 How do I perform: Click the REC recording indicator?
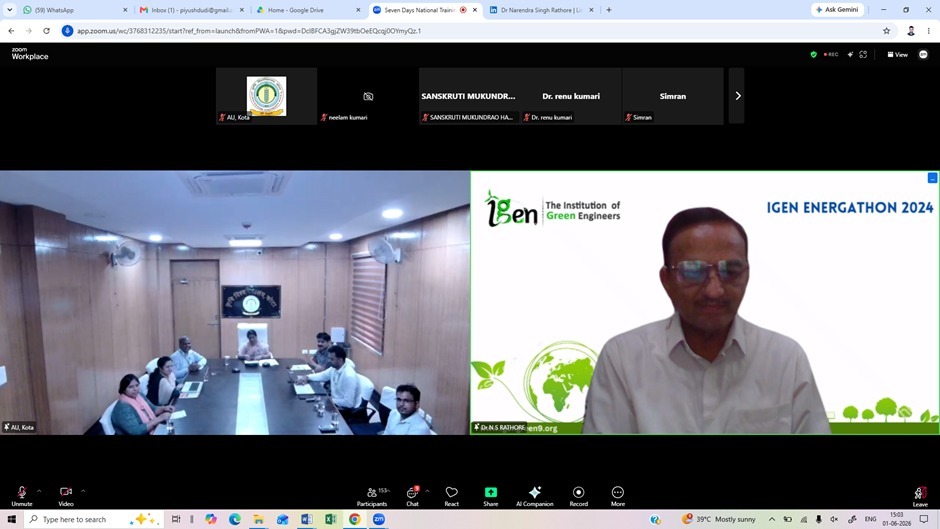(831, 55)
